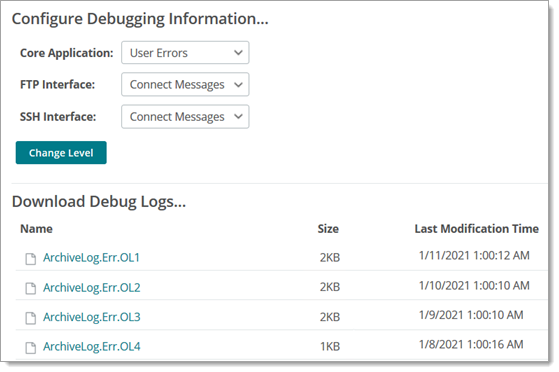Open the FTP Interface dropdown
The image size is (559, 372).
[x=185, y=85]
